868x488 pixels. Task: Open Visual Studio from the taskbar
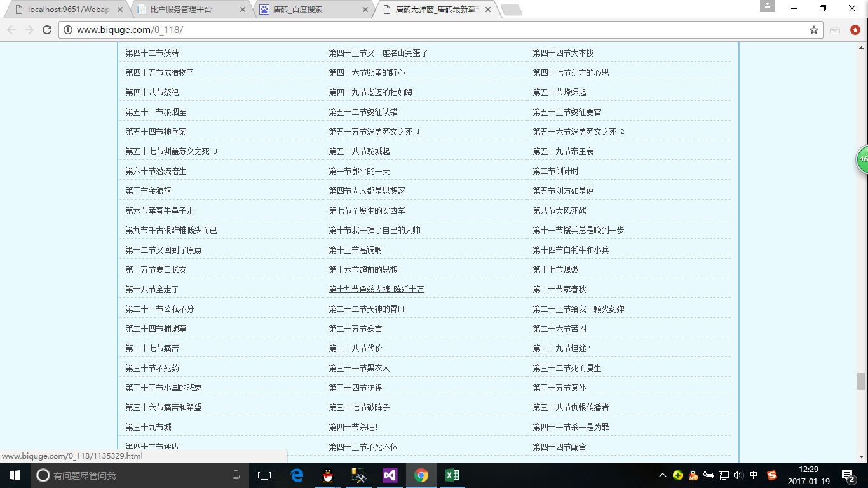(x=390, y=475)
